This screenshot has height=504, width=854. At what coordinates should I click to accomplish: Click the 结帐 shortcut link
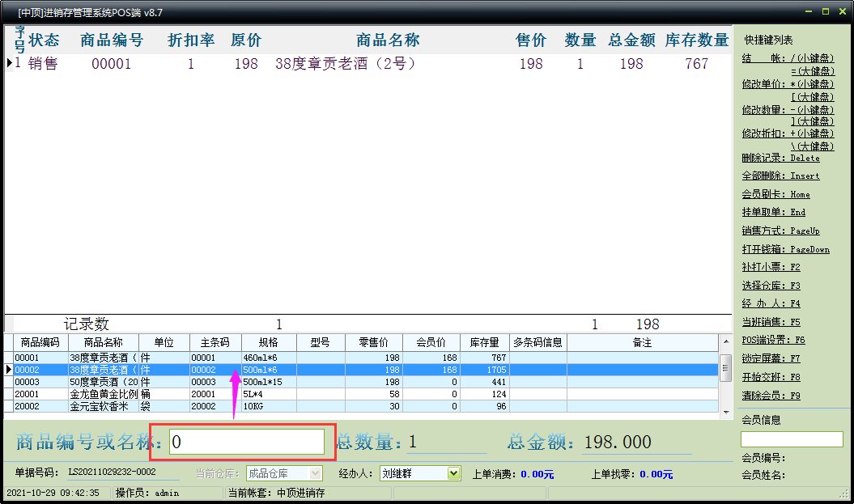coord(788,58)
